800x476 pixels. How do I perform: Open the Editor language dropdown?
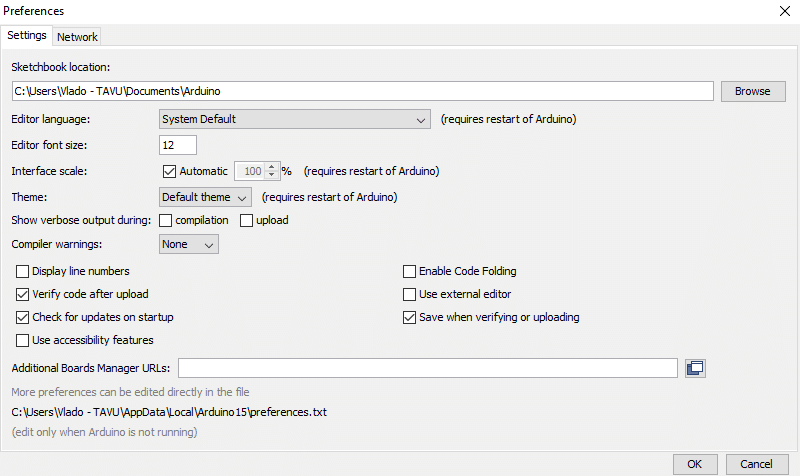coord(294,120)
